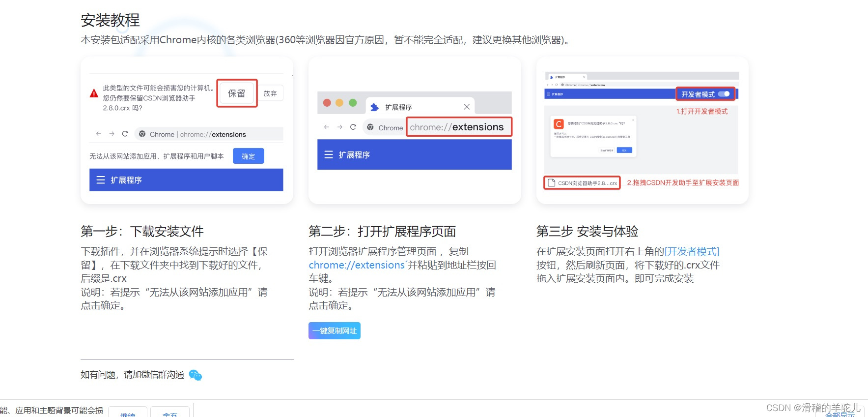This screenshot has height=417, width=868.
Task: Click 保留 in the step one illustration
Action: tap(237, 93)
